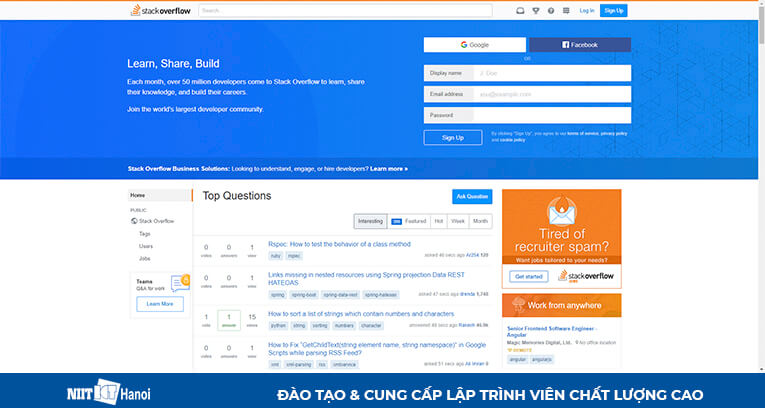Open the Stack Exchange sites menu icon
The height and width of the screenshot is (408, 765).
(566, 11)
